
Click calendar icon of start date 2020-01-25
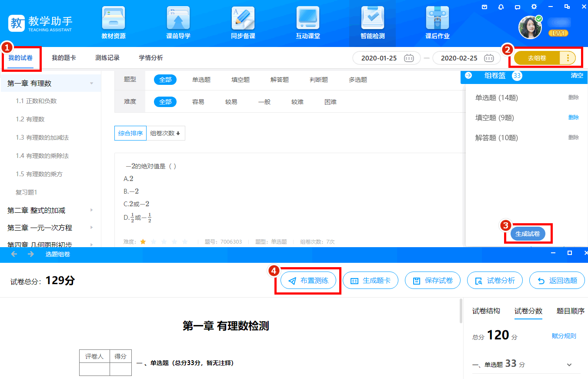409,58
